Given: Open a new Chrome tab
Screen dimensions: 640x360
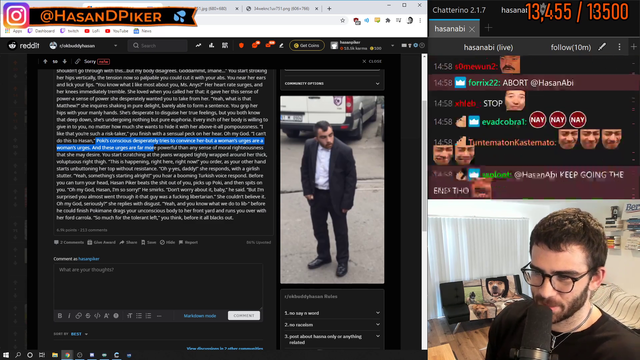Looking at the screenshot, I should click(329, 9).
